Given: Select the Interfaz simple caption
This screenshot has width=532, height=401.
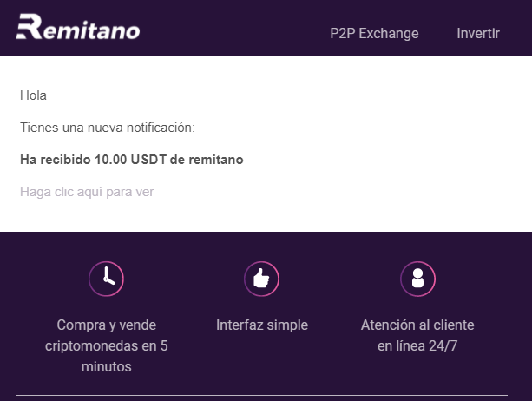Looking at the screenshot, I should pyautogui.click(x=262, y=325).
